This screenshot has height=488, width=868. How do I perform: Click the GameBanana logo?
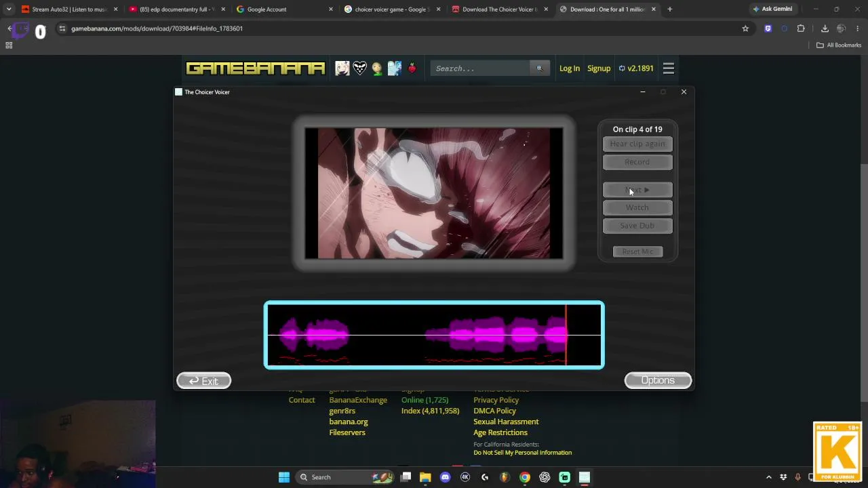256,68
